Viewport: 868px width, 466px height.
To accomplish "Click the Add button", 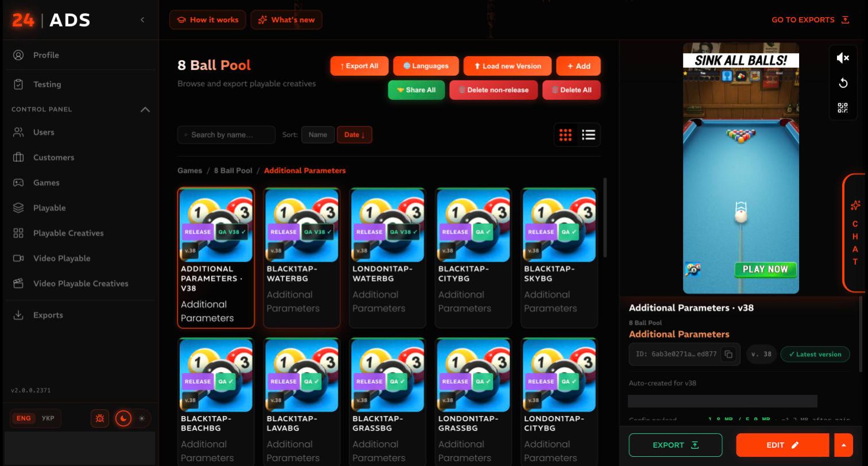I will (x=578, y=66).
